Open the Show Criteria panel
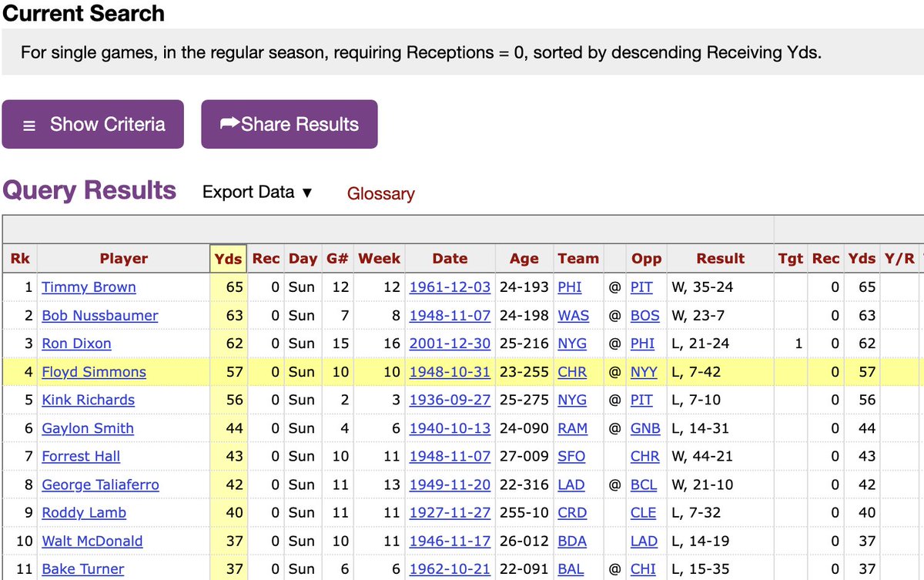924x580 pixels. [x=92, y=124]
